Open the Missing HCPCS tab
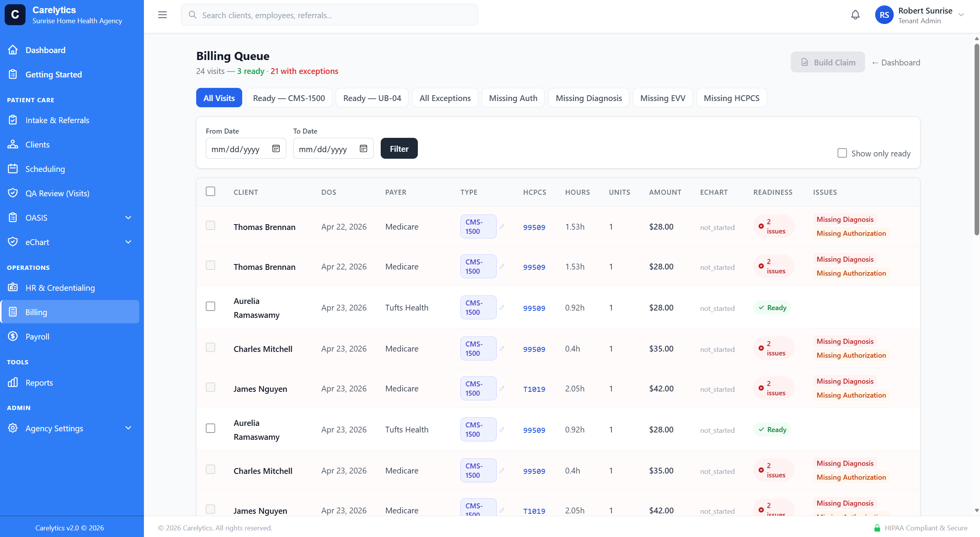This screenshot has height=537, width=980. (x=732, y=98)
